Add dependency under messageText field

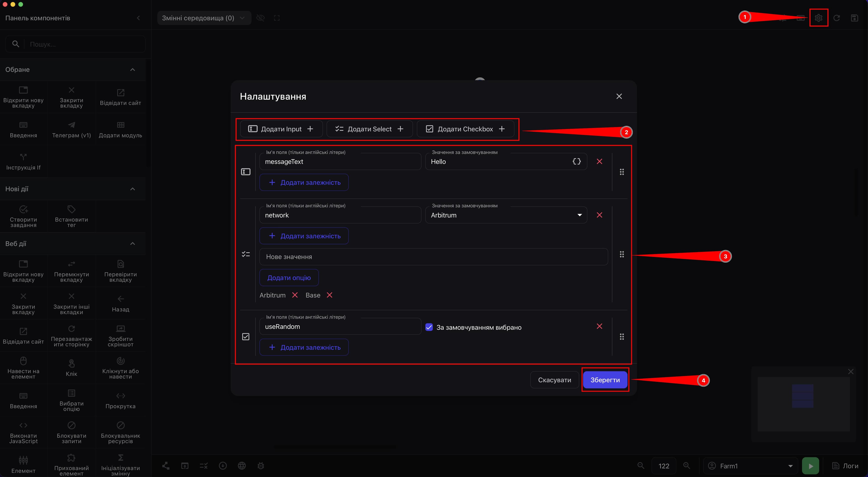tap(304, 182)
